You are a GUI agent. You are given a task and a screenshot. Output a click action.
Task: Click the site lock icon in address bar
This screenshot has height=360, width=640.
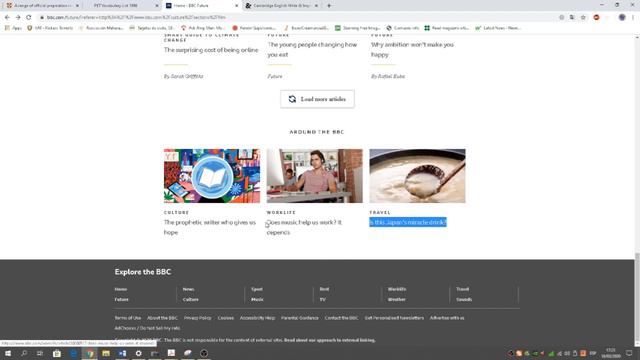click(42, 18)
